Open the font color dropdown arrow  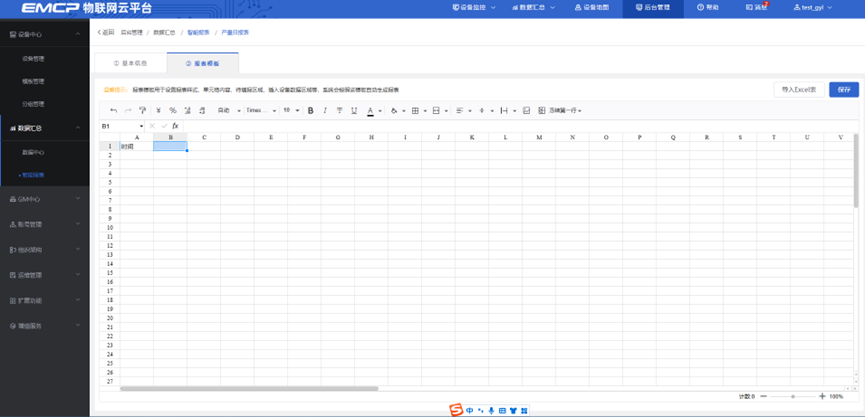[380, 111]
